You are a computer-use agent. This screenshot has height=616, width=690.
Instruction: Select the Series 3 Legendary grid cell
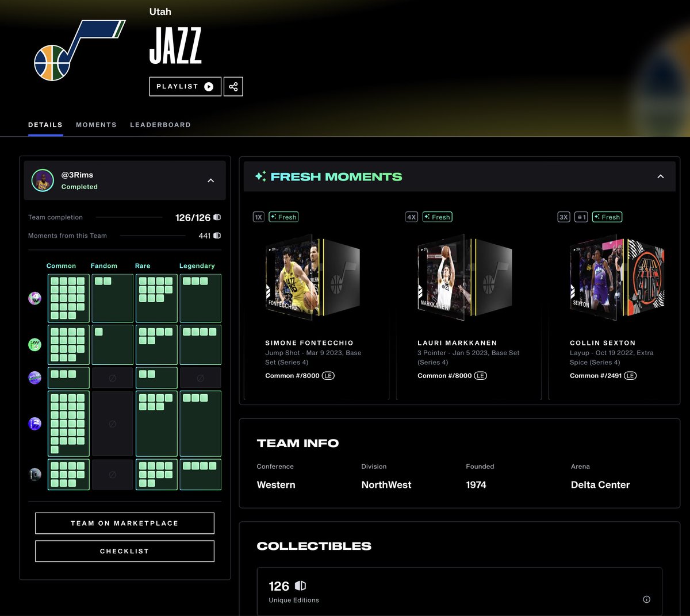click(x=200, y=345)
